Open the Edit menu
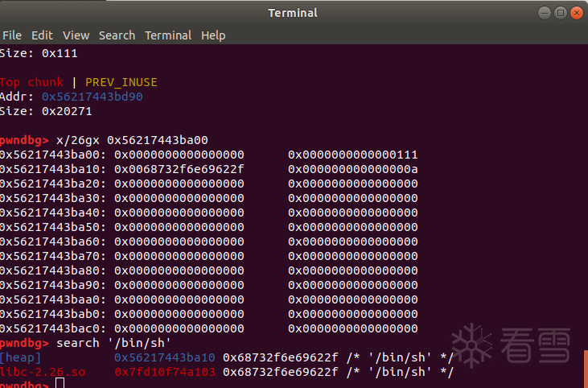This screenshot has width=588, height=388. point(41,35)
